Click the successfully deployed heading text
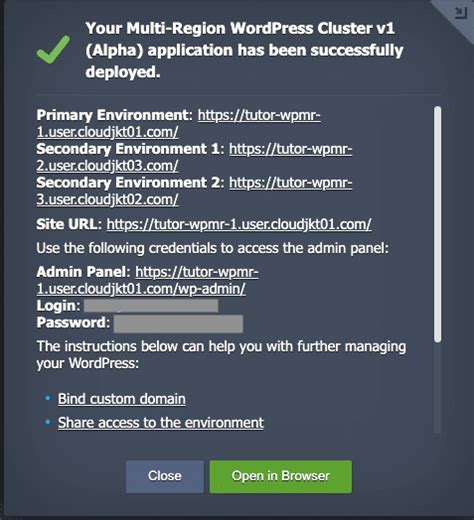Image resolution: width=474 pixels, height=520 pixels. click(244, 50)
